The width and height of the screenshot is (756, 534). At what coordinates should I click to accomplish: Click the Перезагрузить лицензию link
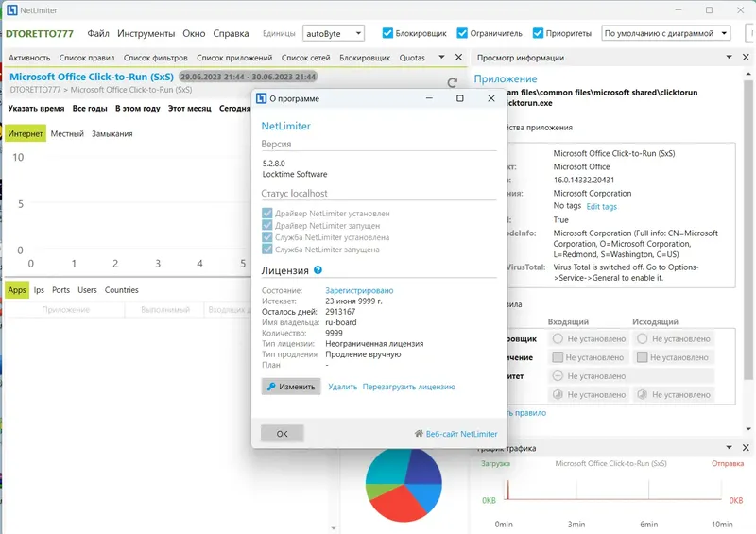[409, 387]
